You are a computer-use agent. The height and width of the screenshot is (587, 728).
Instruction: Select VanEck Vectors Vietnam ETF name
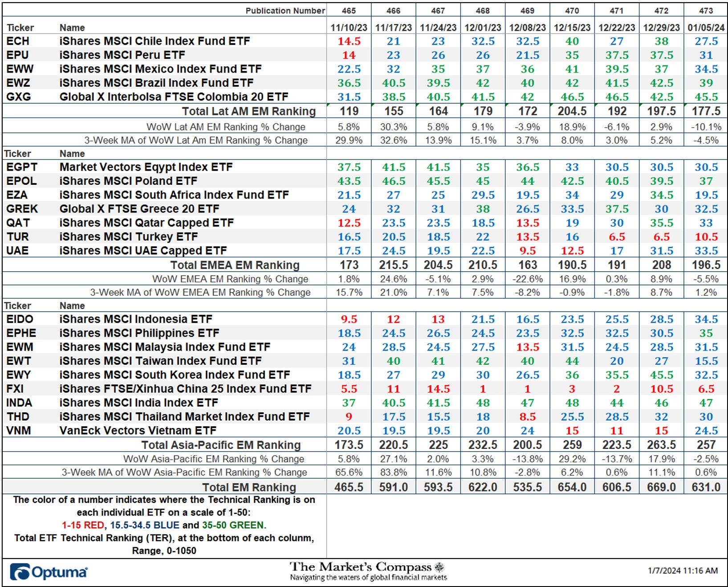pyautogui.click(x=138, y=430)
